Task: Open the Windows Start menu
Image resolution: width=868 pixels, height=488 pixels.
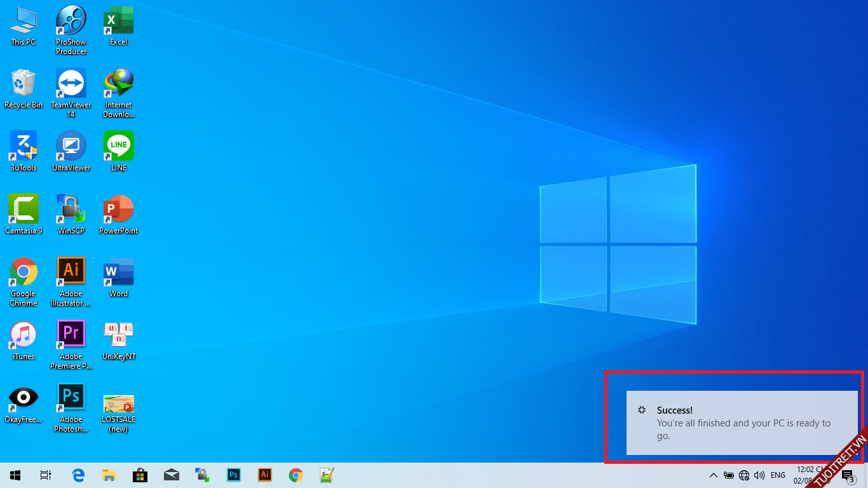Action: (x=15, y=475)
